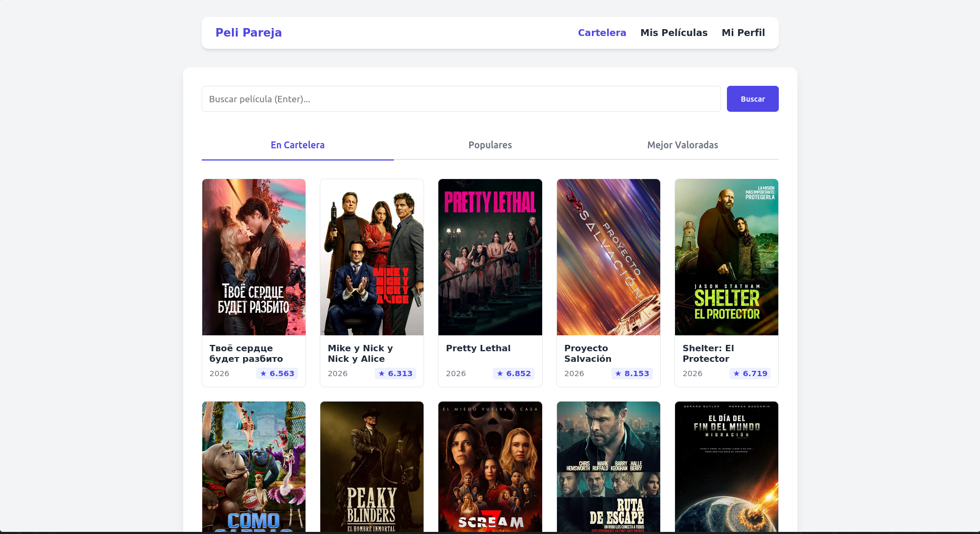Open El Día del Fin del Mundo poster
The image size is (980, 534).
[x=726, y=467]
